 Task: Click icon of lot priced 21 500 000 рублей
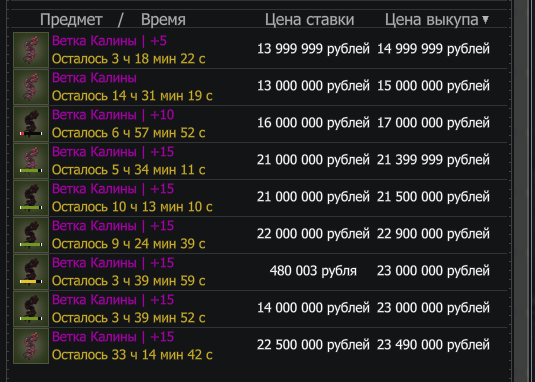tap(31, 198)
